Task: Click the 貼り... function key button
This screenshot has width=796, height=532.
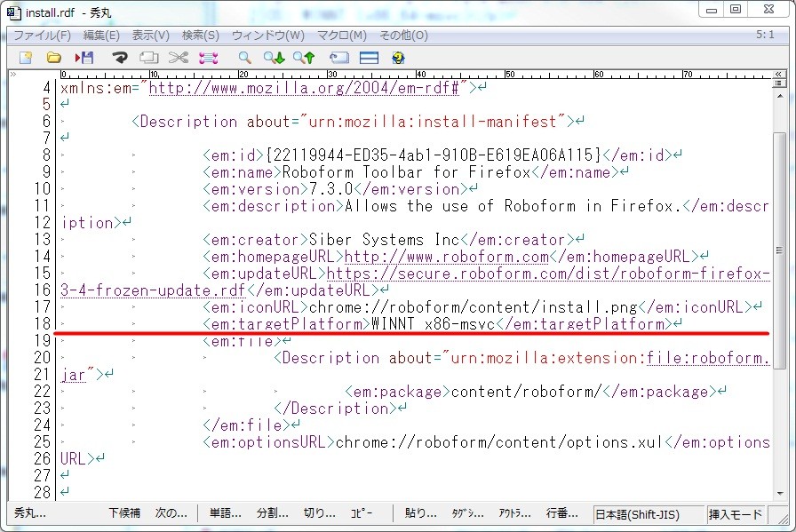Action: [421, 513]
